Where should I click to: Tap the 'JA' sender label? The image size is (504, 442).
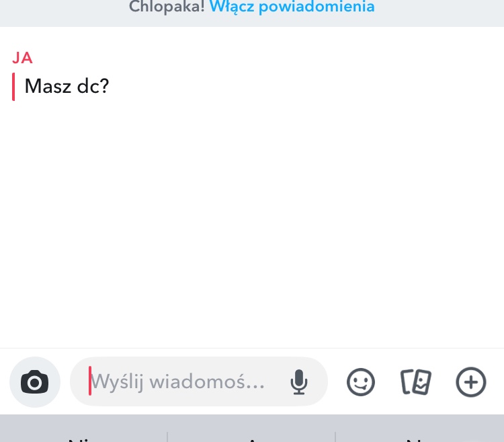tap(22, 58)
